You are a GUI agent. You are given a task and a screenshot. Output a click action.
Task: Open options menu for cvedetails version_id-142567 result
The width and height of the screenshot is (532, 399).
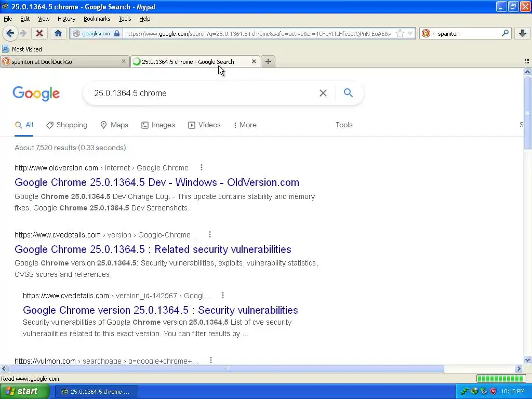(223, 295)
